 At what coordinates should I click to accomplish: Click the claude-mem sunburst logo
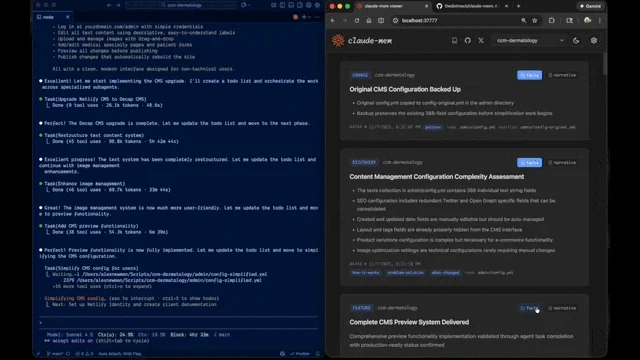[338, 40]
